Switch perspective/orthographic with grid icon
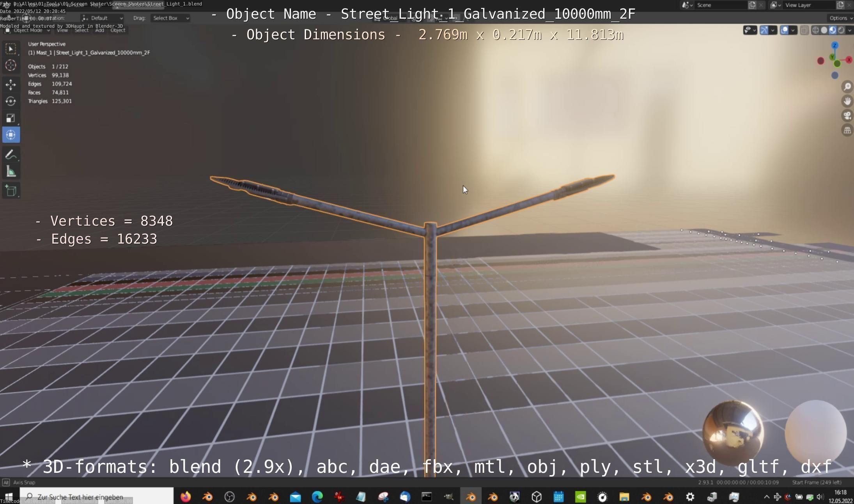854x504 pixels. coord(847,130)
